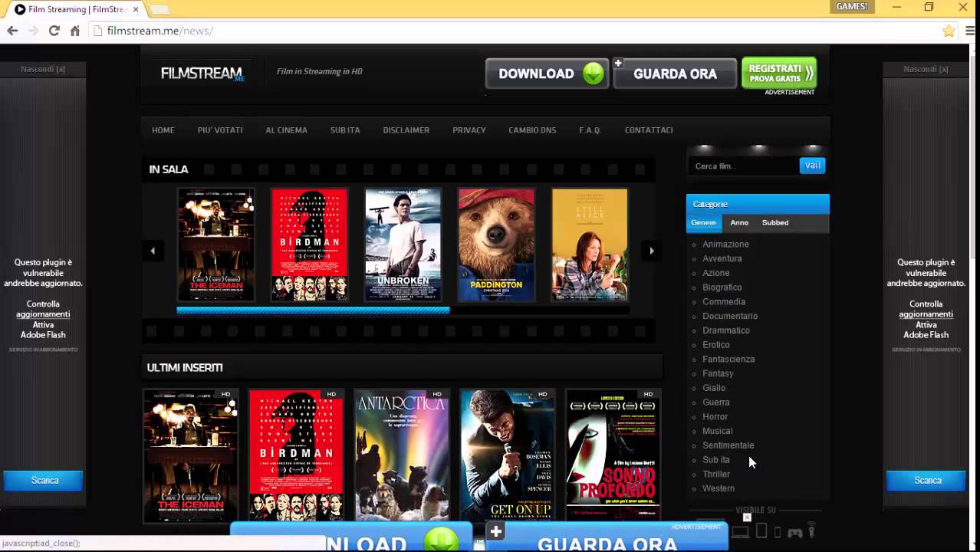Switch to the Subbed tab
The height and width of the screenshot is (552, 980).
click(x=775, y=222)
